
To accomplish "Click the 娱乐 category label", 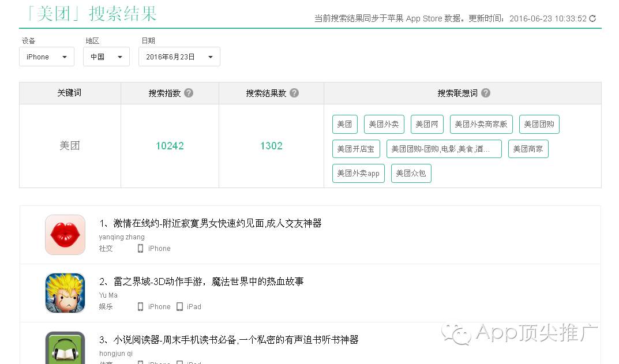I will point(106,307).
